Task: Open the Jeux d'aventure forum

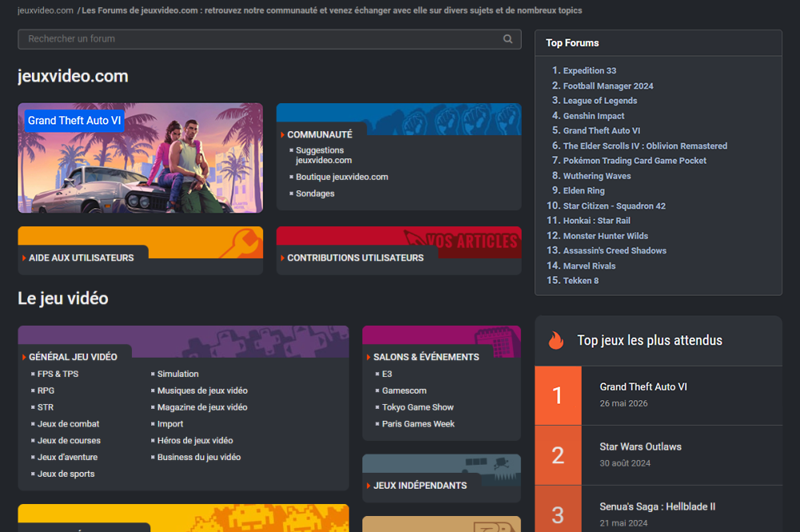Action: pyautogui.click(x=67, y=457)
